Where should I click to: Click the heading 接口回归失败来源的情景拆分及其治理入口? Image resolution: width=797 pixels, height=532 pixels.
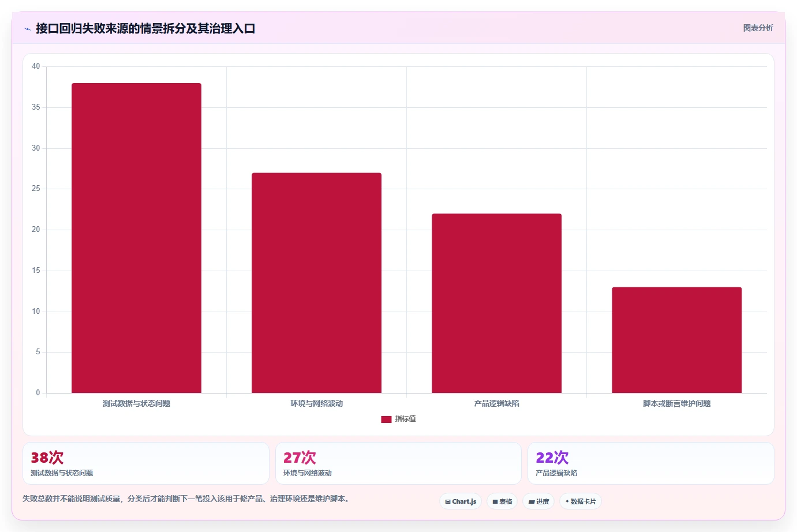[x=145, y=28]
